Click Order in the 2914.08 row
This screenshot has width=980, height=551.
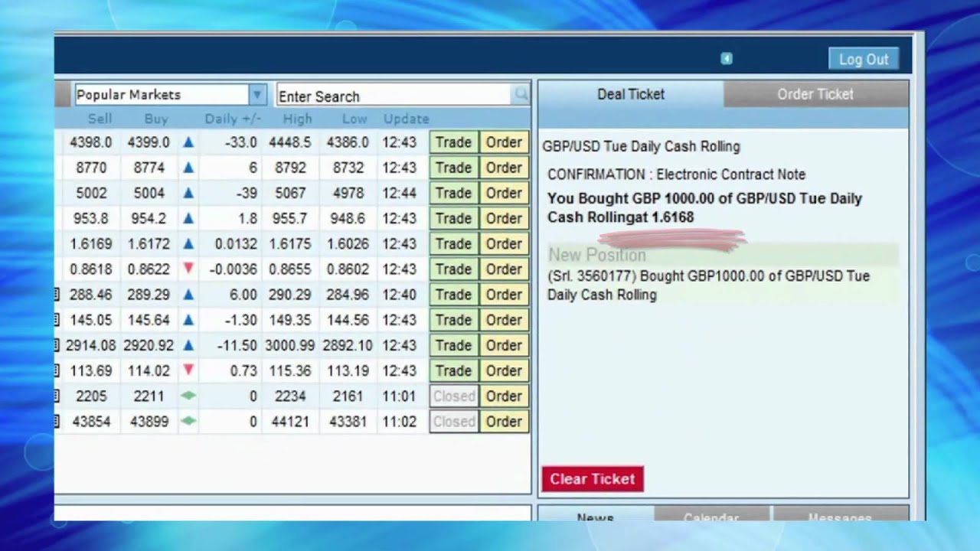point(504,345)
